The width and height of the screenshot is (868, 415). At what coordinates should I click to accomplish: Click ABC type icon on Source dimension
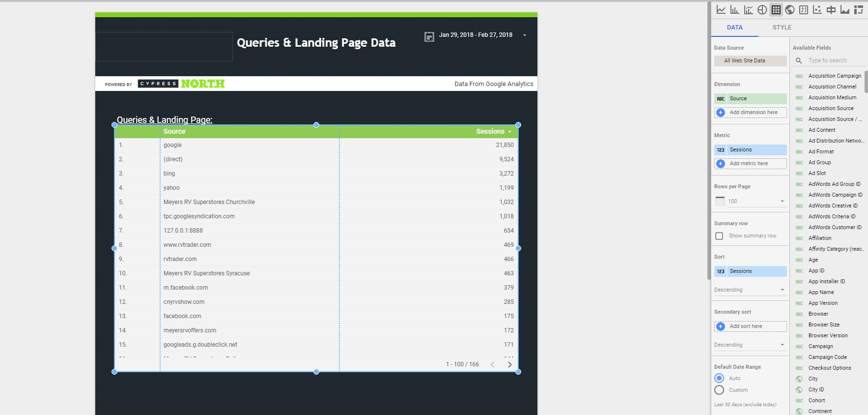point(721,99)
